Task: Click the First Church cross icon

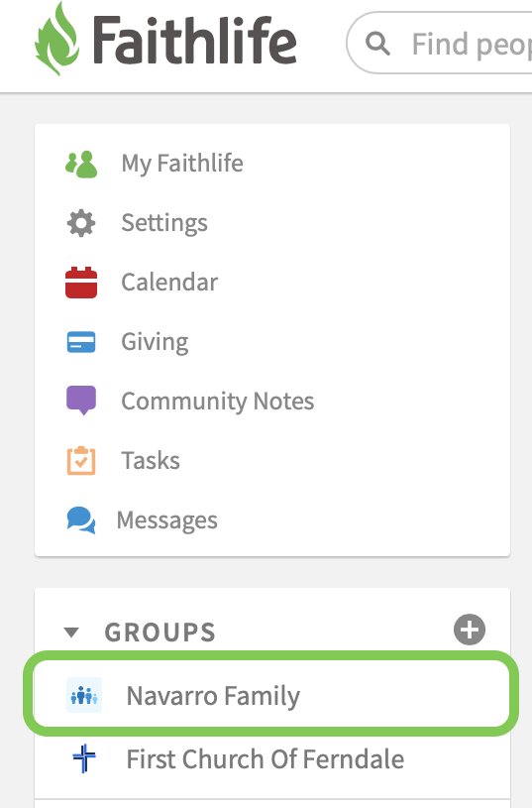Action: coord(84,759)
